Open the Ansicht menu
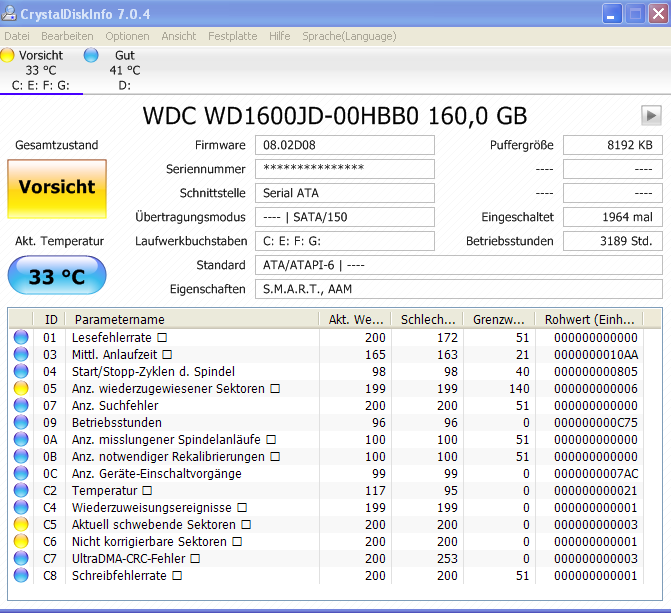 pyautogui.click(x=179, y=36)
